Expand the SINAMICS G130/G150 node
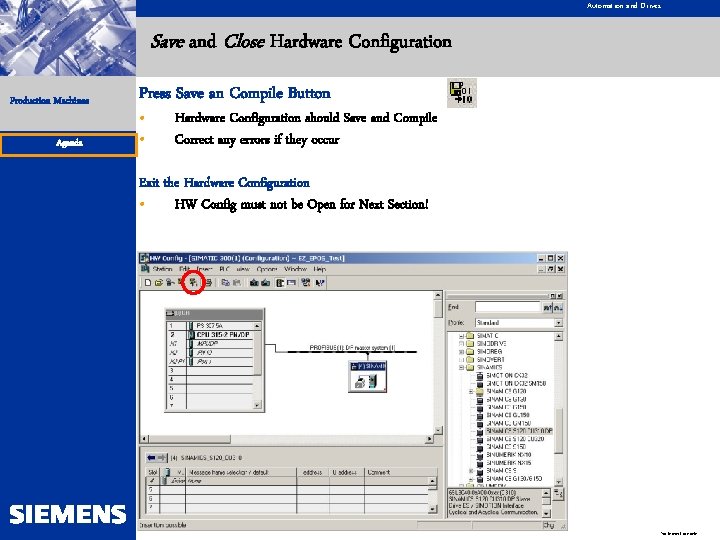720x540 pixels. coord(471,478)
